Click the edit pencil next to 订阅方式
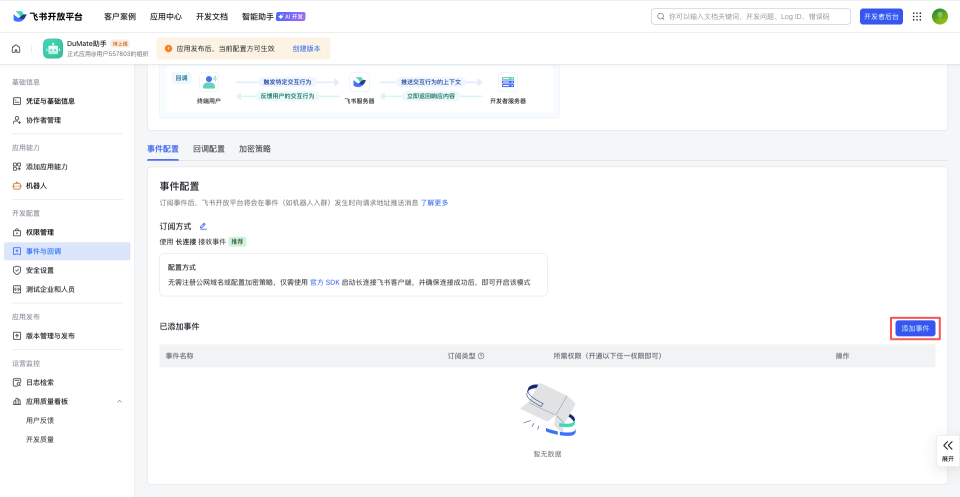This screenshot has width=960, height=497. point(203,226)
